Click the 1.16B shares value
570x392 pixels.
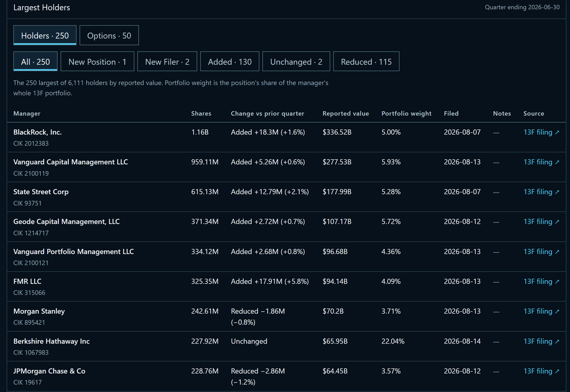[199, 132]
